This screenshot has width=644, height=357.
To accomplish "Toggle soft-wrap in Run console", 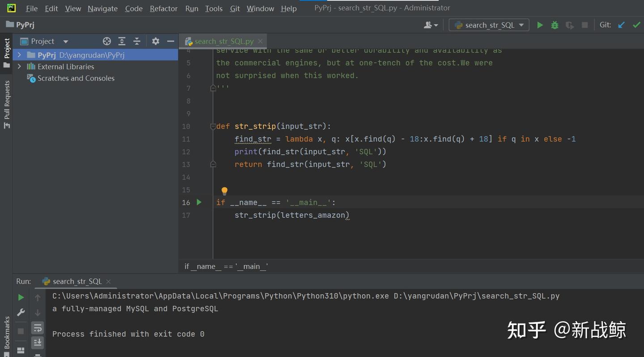I will coord(38,328).
